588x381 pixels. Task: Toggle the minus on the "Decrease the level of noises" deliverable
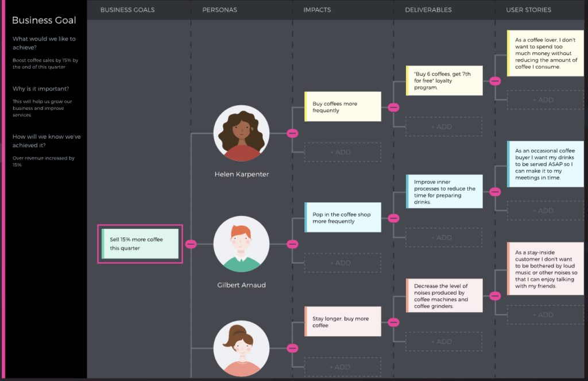[x=494, y=295]
